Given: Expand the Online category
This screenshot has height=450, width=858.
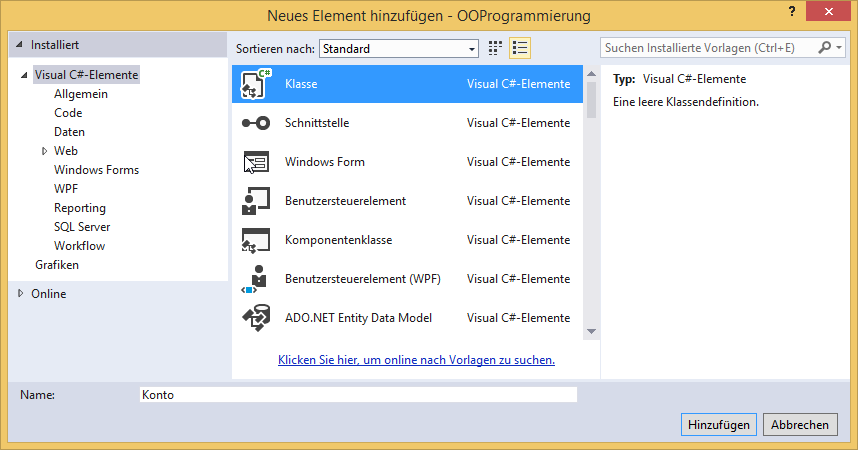Looking at the screenshot, I should pos(21,294).
